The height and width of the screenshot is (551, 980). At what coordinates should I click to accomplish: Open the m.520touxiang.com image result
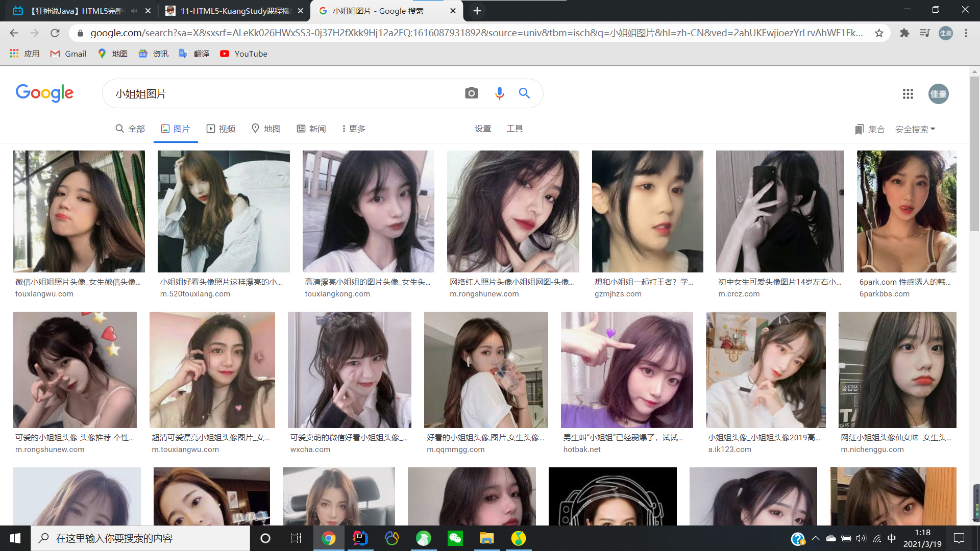(224, 211)
